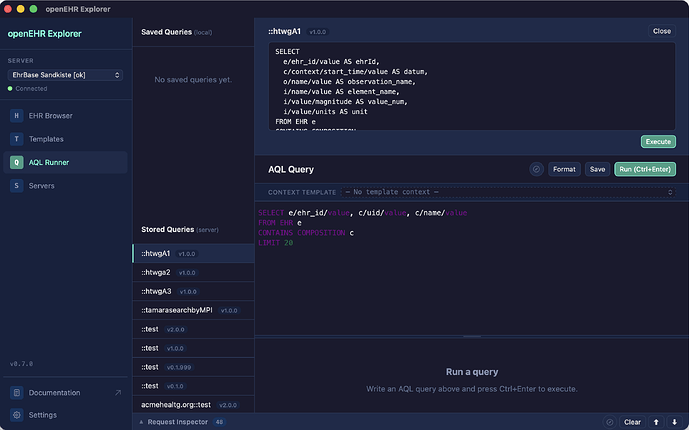Screen dimensions: 689x430
Task: Close the ::htwgA1 stored query preview
Action: click(662, 31)
